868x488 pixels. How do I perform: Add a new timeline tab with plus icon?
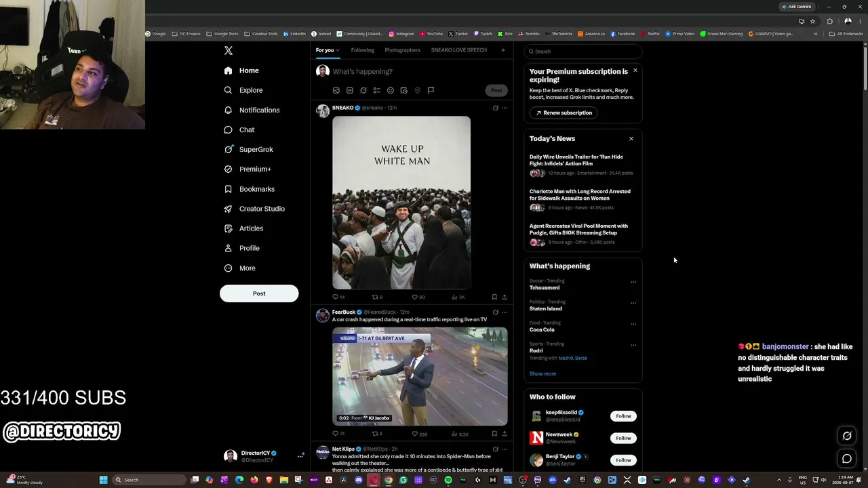click(502, 50)
